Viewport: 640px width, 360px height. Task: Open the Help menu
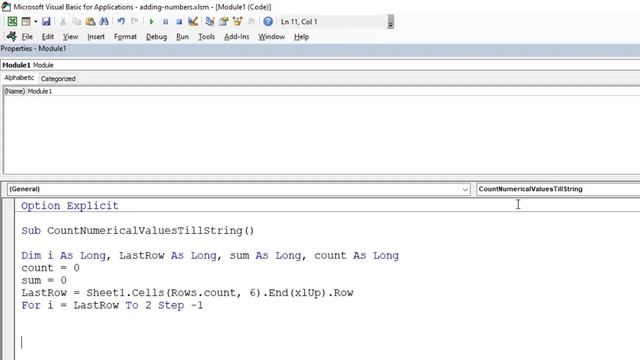click(x=301, y=37)
